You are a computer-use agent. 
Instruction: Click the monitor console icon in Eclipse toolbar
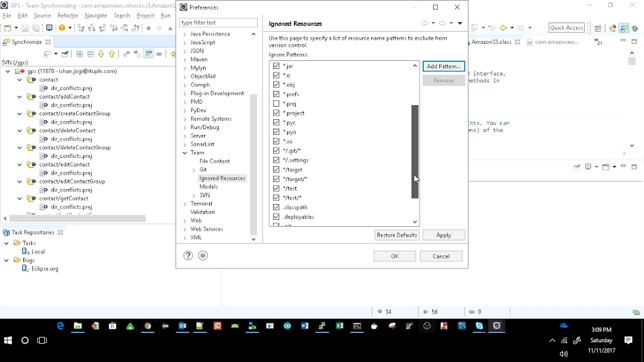click(x=49, y=28)
